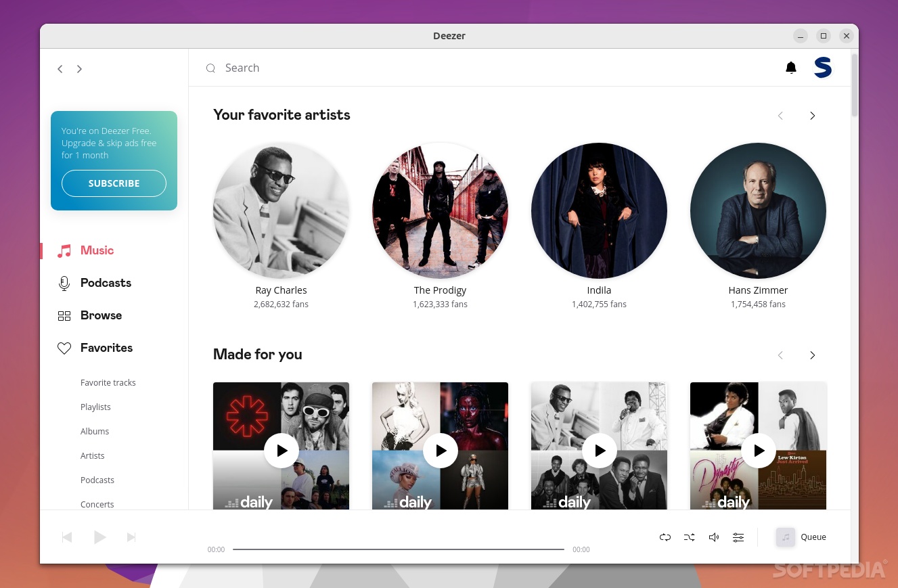Play the Ray Charles daily mix
This screenshot has width=898, height=588.
(x=600, y=451)
